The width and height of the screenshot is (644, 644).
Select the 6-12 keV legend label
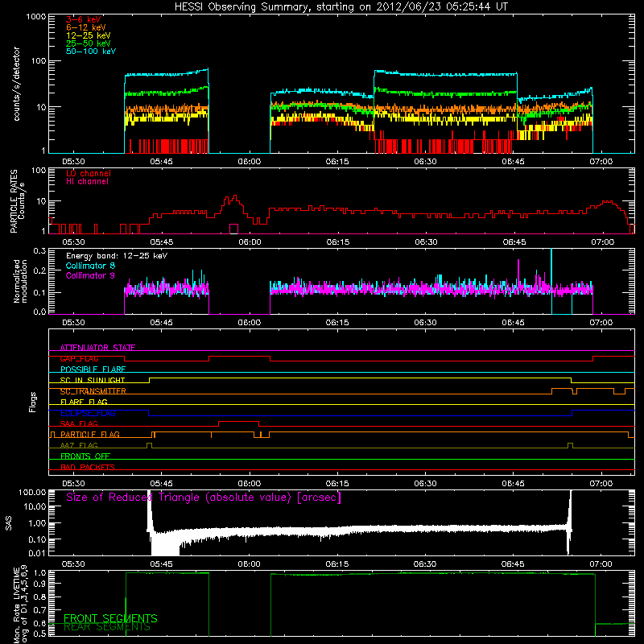[x=86, y=27]
